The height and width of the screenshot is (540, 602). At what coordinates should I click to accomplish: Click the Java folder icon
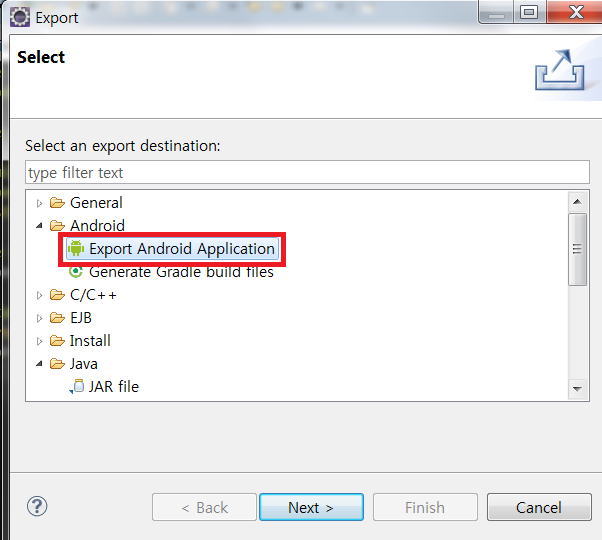coord(57,364)
